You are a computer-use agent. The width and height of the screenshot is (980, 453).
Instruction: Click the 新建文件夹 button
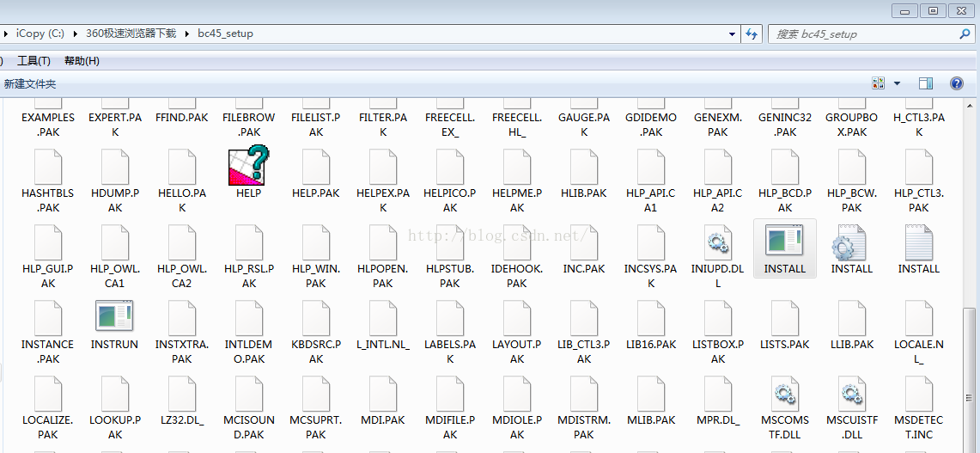pyautogui.click(x=29, y=84)
